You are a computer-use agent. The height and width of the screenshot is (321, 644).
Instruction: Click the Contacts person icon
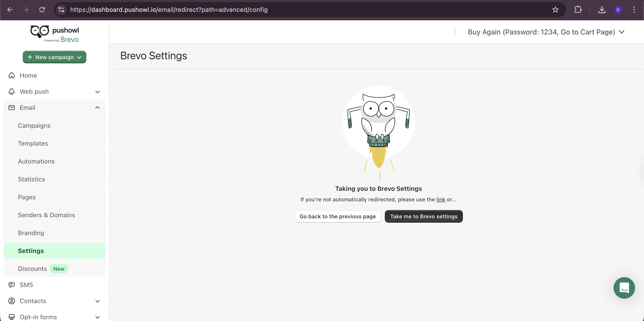pyautogui.click(x=11, y=301)
